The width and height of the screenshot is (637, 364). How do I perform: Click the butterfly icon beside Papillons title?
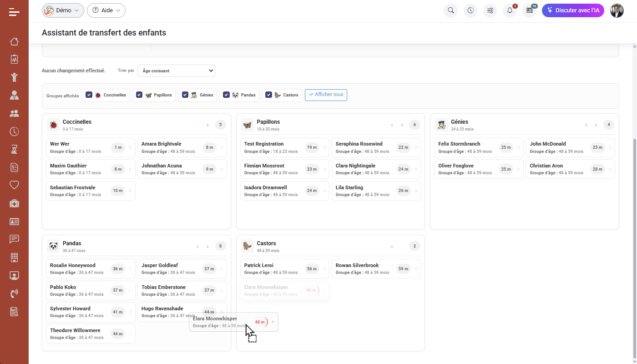coord(248,125)
